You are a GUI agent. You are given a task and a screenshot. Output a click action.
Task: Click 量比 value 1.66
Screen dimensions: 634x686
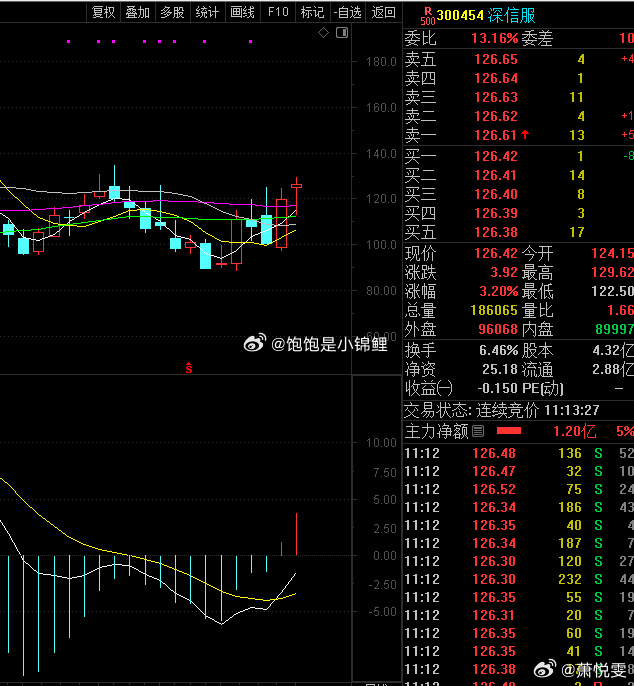(x=620, y=310)
